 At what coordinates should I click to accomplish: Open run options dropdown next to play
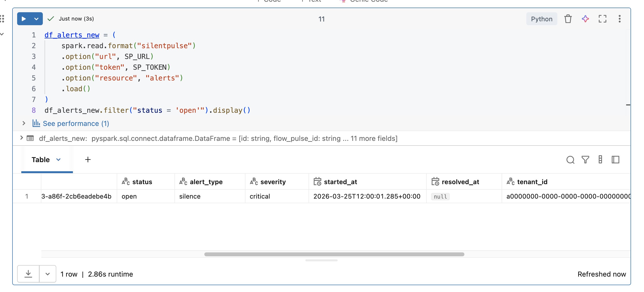coord(36,19)
